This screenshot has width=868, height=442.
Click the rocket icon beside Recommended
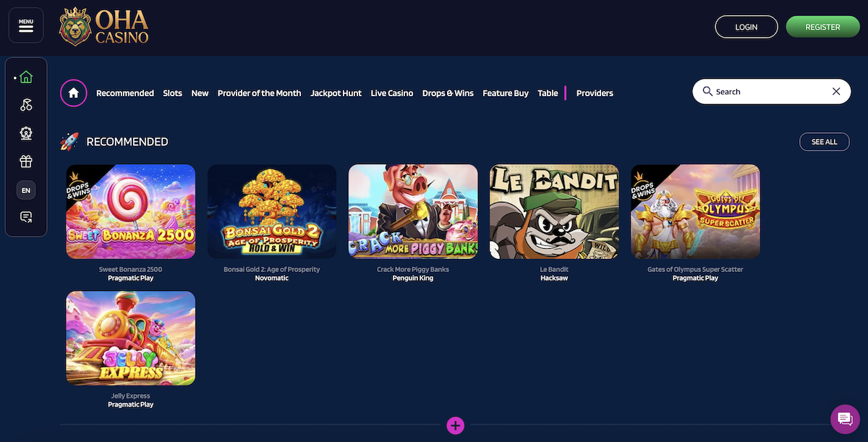click(x=69, y=142)
